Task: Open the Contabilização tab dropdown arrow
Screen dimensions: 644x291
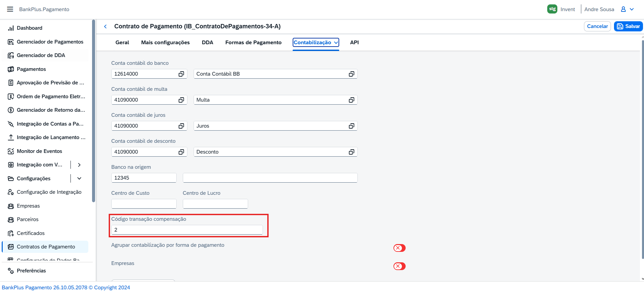Action: 336,43
